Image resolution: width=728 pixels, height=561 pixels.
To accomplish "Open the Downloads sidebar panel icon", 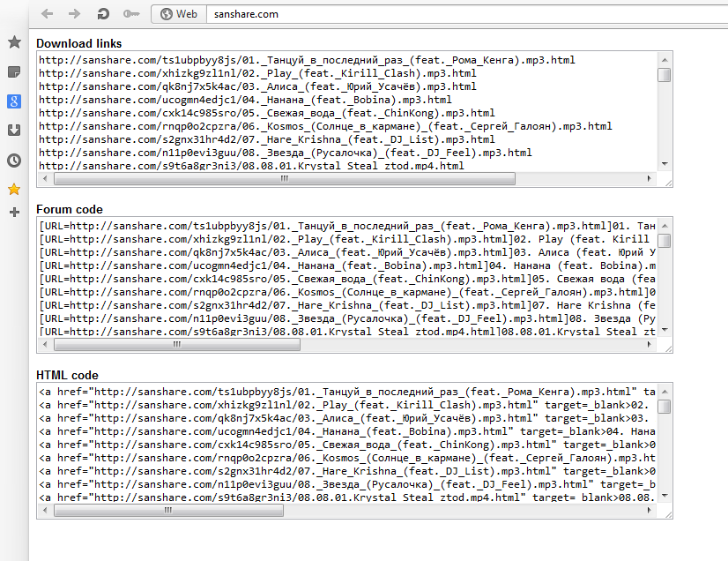I will coord(14,131).
